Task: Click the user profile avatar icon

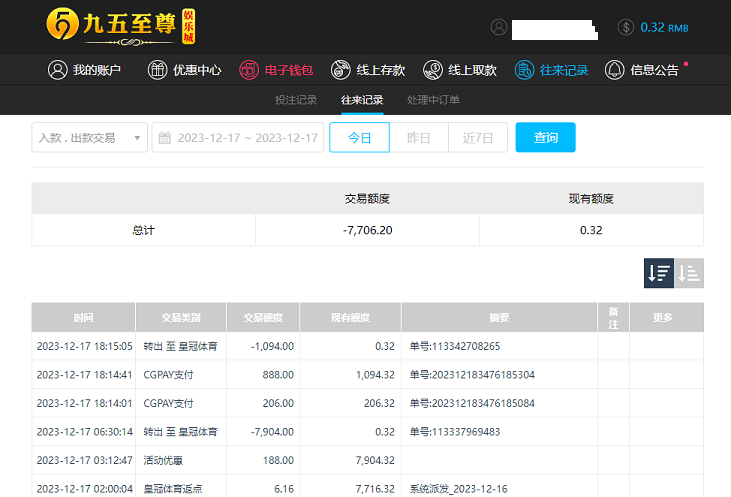Action: pyautogui.click(x=499, y=27)
